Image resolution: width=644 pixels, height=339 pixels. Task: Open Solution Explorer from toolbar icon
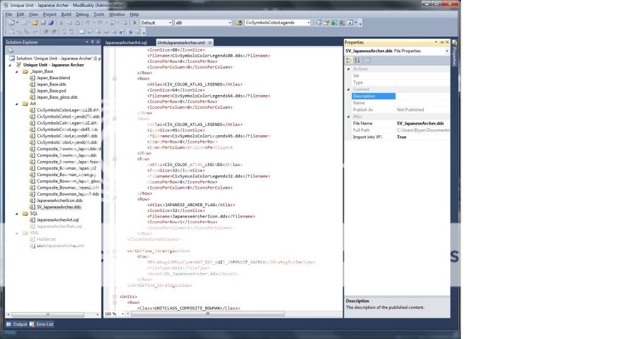point(319,23)
